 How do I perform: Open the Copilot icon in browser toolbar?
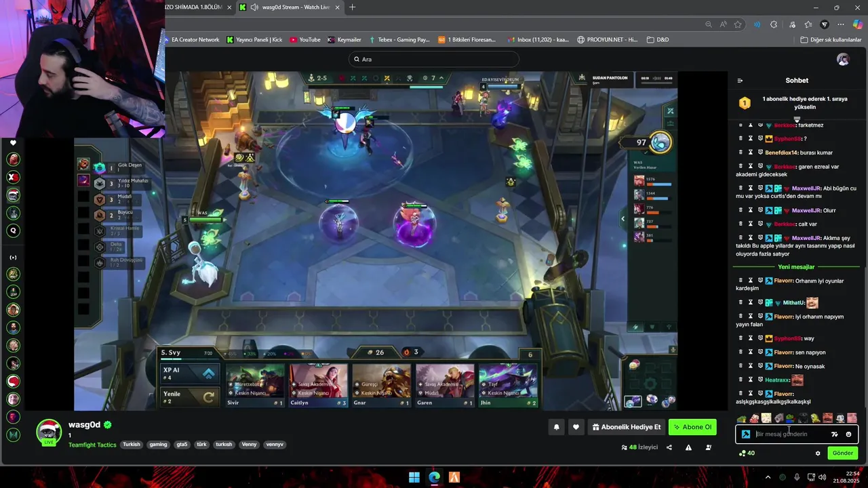pyautogui.click(x=858, y=24)
